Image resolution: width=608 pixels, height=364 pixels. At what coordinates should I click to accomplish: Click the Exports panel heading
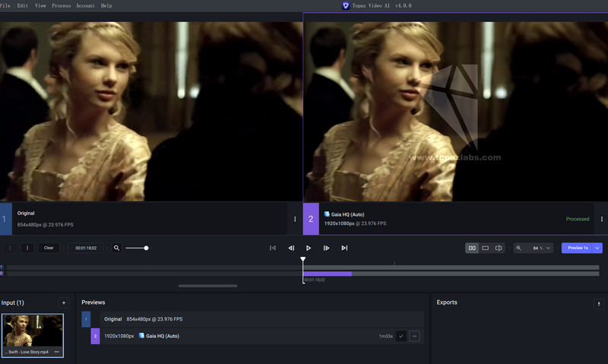click(447, 302)
